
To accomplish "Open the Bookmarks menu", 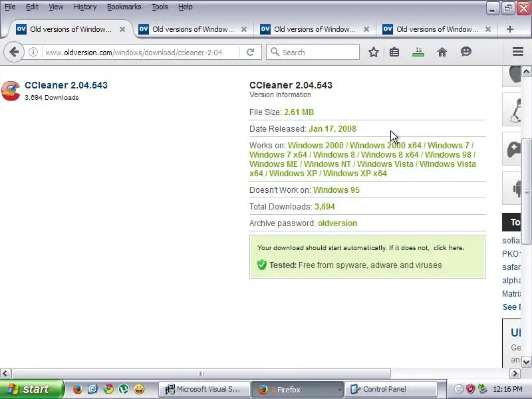I will [x=124, y=7].
